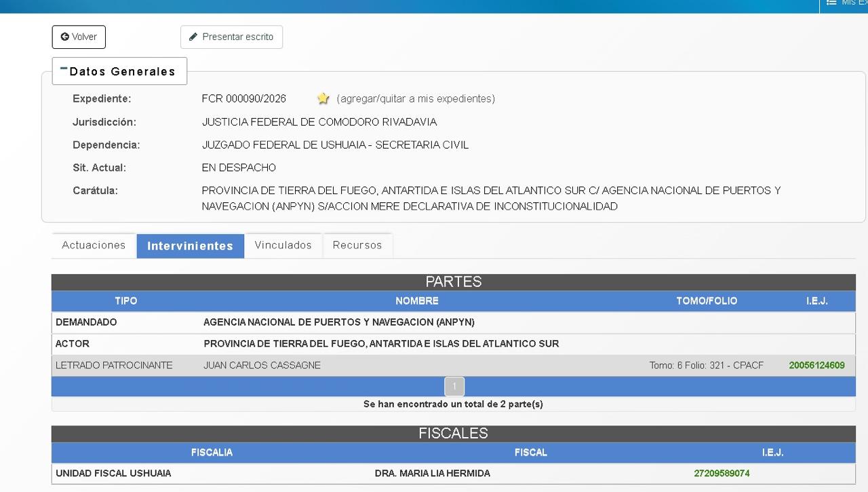868x492 pixels.
Task: Collapse the Datos Generales section
Action: click(64, 69)
